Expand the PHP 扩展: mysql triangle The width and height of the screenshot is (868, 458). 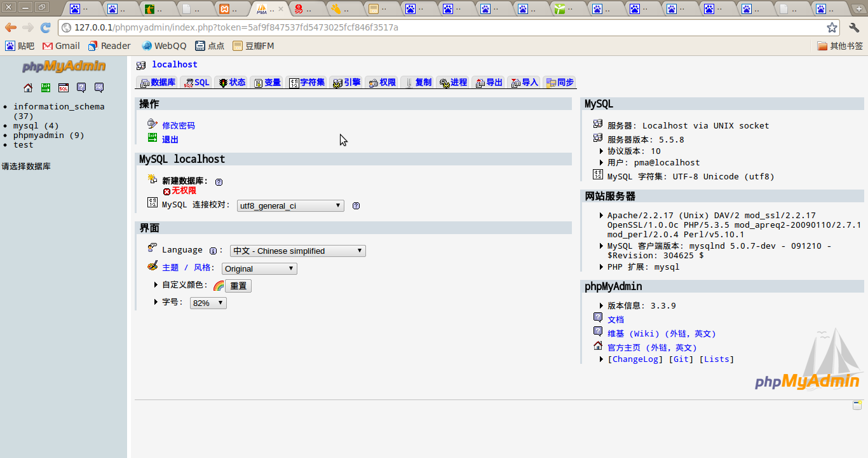(602, 267)
